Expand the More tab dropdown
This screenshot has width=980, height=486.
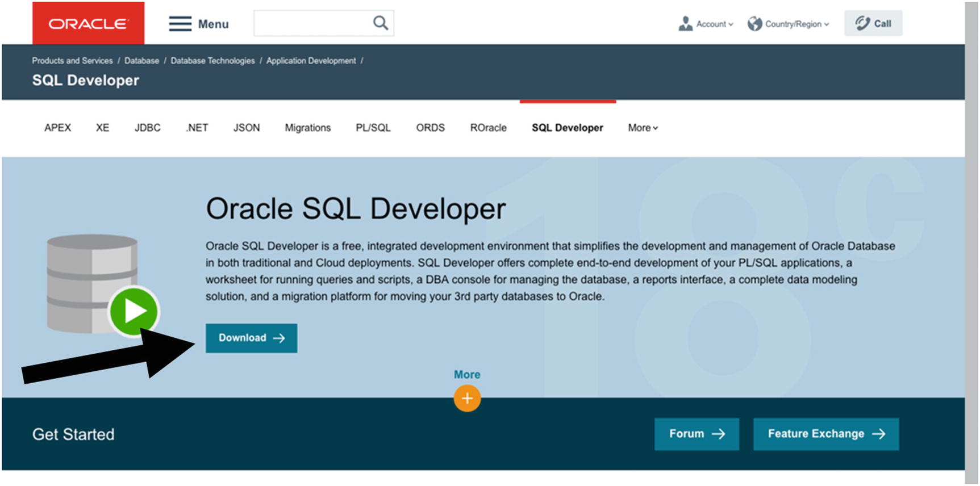pyautogui.click(x=643, y=128)
